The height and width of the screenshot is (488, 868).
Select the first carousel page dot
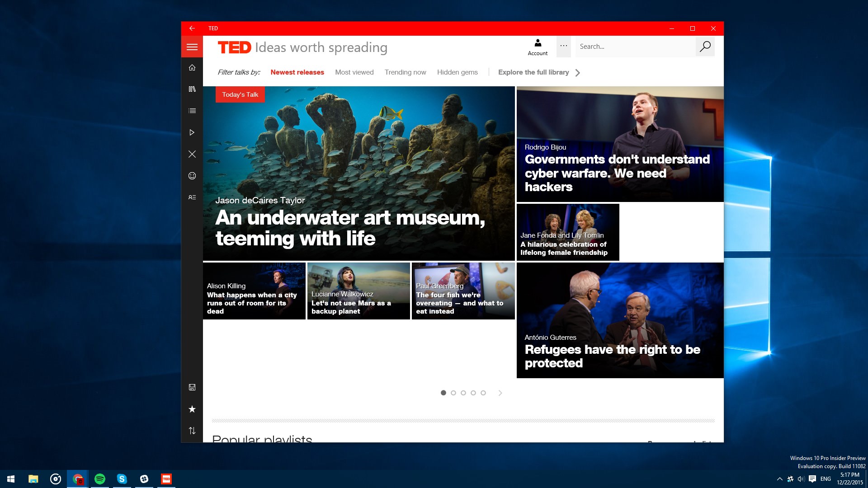click(x=443, y=393)
